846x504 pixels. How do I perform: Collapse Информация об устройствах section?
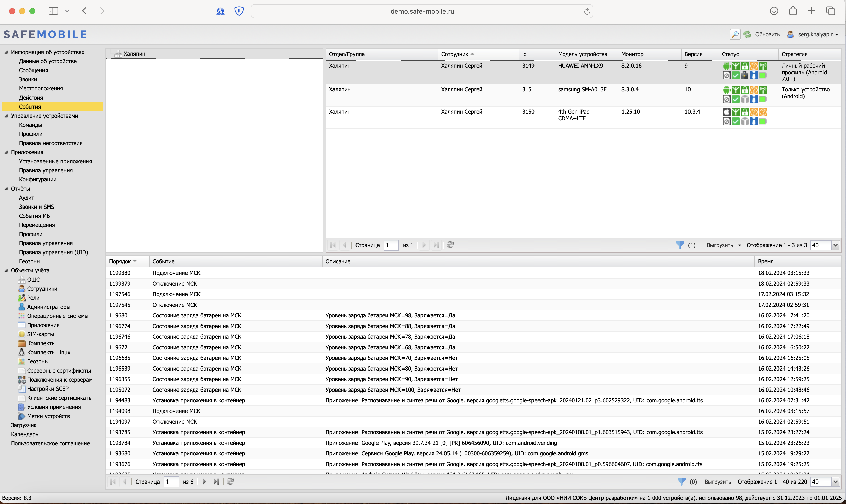(x=6, y=52)
